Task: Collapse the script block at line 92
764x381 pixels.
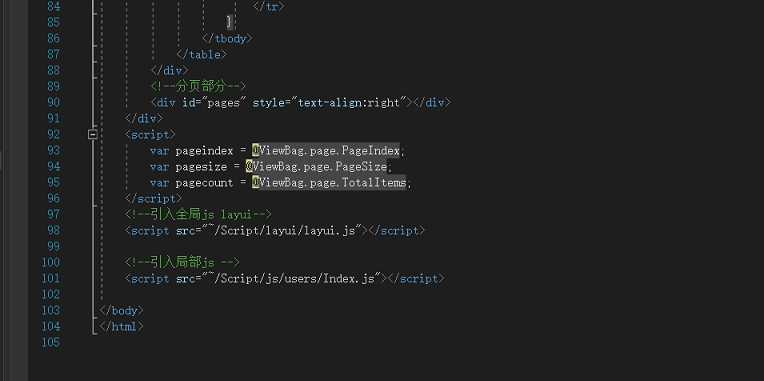Action: [x=93, y=134]
